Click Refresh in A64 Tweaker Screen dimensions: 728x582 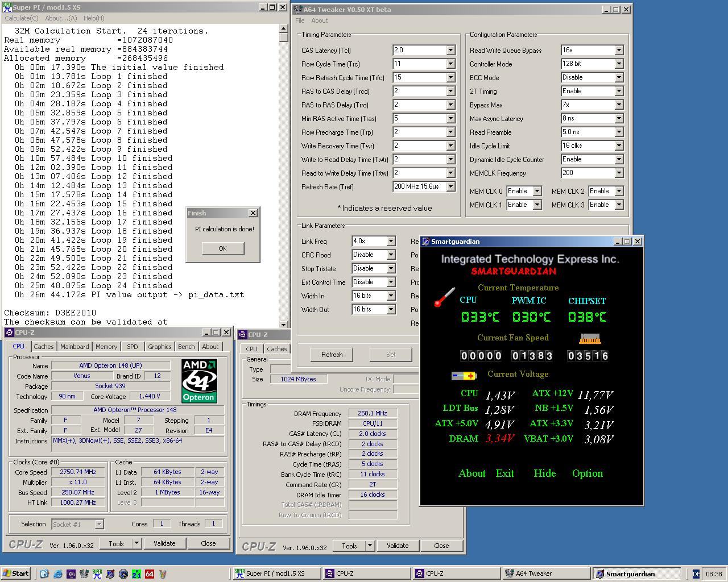[332, 355]
